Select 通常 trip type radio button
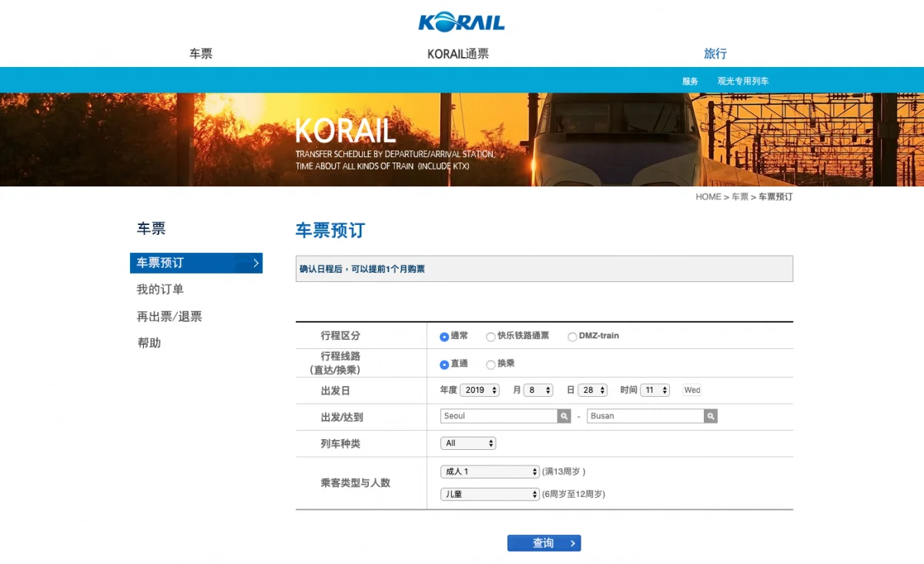 click(444, 337)
